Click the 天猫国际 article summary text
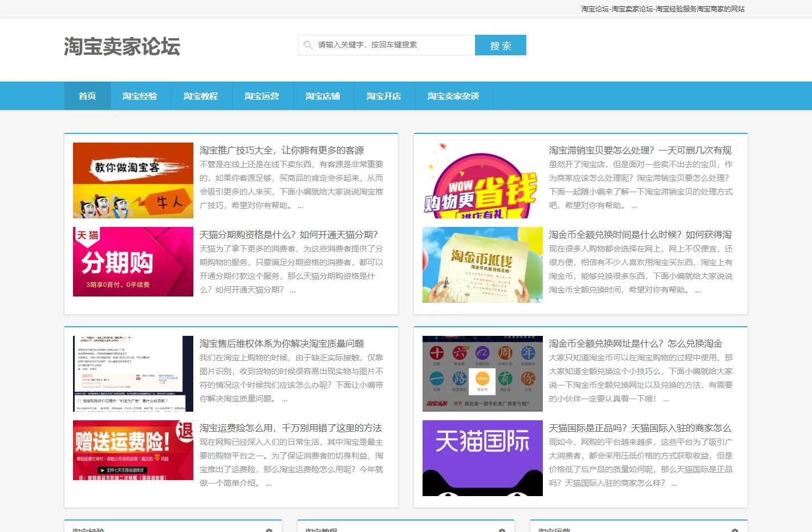Viewport: 812px width, 532px height. (641, 462)
